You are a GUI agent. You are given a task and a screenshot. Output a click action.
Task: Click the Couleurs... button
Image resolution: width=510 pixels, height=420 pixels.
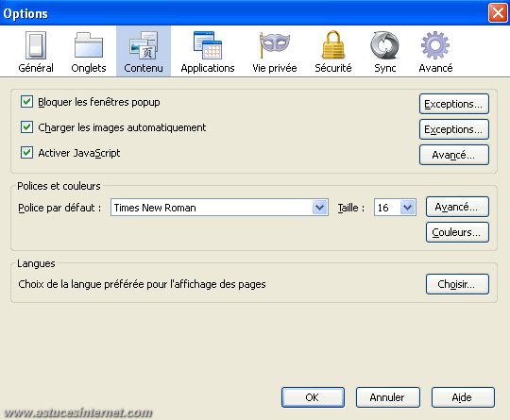[457, 232]
